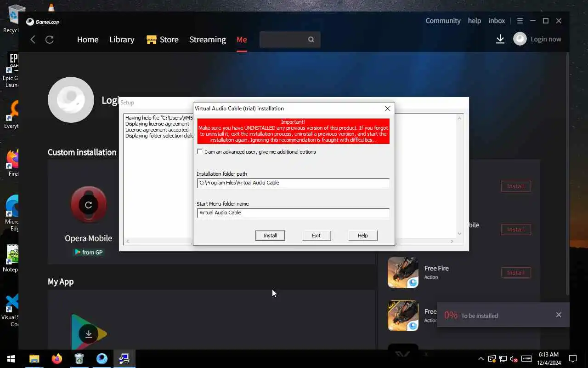Click the Login now avatar icon
This screenshot has width=588, height=368.
click(520, 39)
